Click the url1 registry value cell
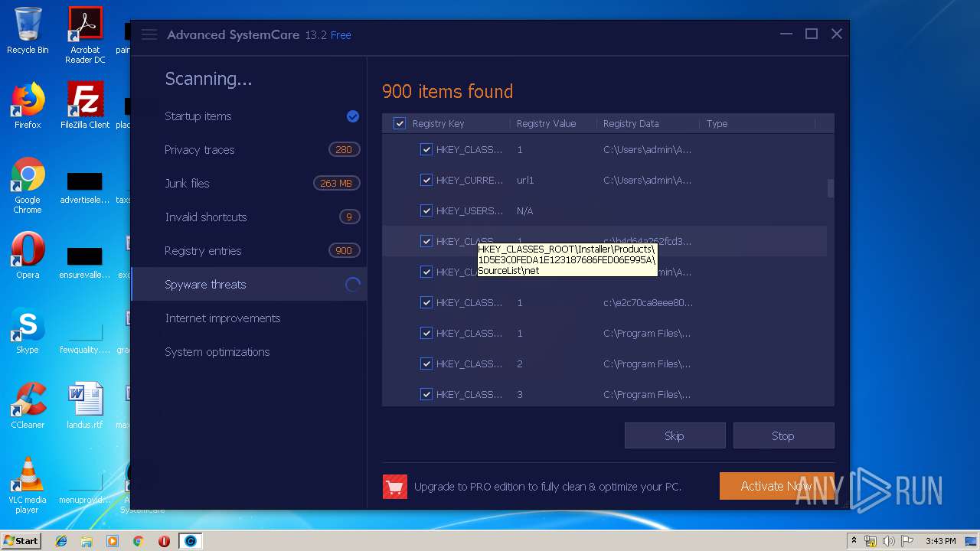The width and height of the screenshot is (980, 551). click(525, 180)
